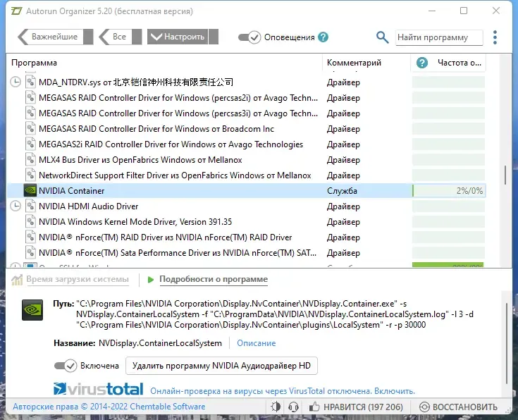This screenshot has width=518, height=420.
Task: Click the driver file icon of MLX4 Bus Driver
Action: point(30,159)
